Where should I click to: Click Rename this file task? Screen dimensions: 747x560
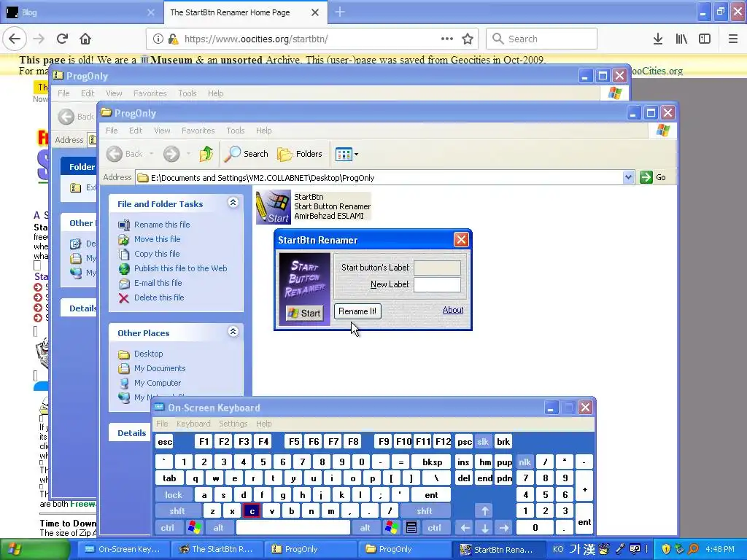click(162, 225)
